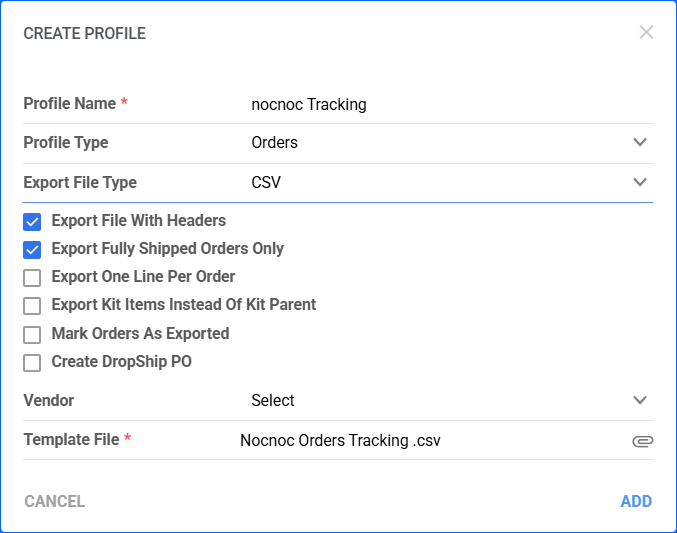677x533 pixels.
Task: Click the paperclip attach icon for Template File
Action: tap(642, 441)
